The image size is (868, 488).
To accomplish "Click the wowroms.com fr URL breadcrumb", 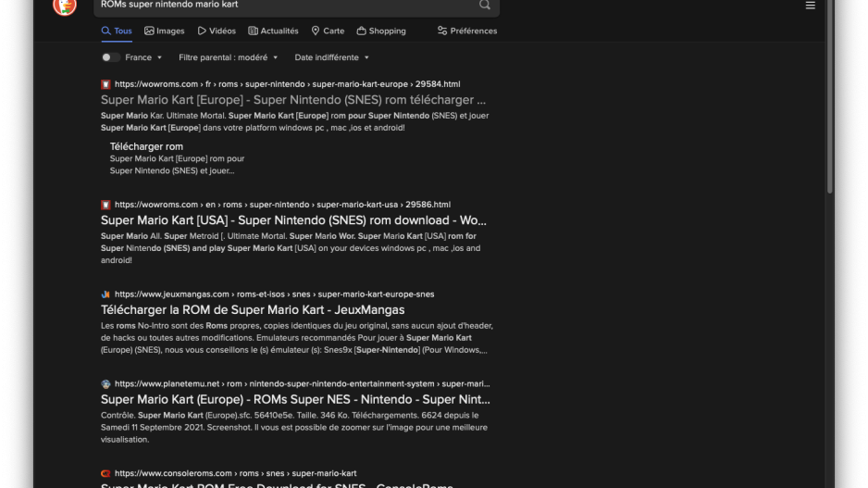I will (287, 84).
